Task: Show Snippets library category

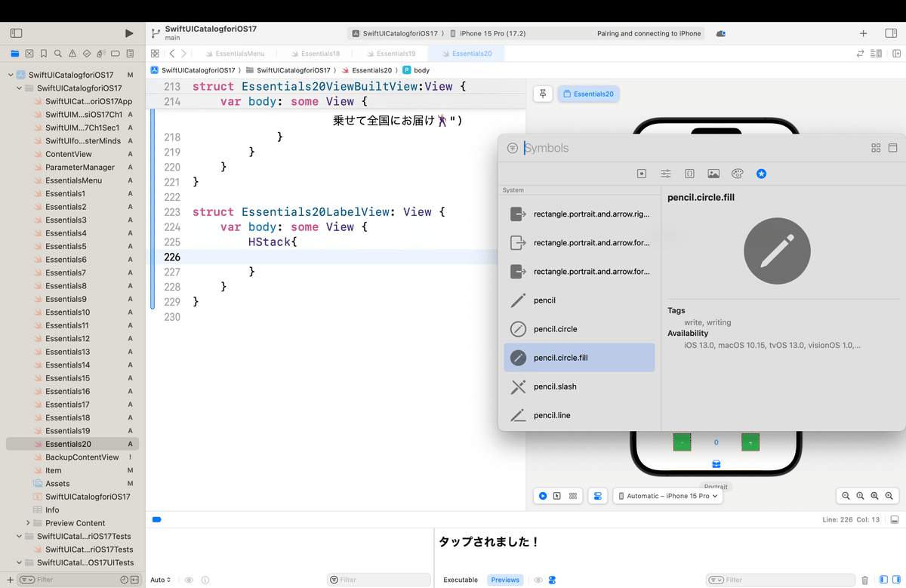Action: click(x=689, y=174)
